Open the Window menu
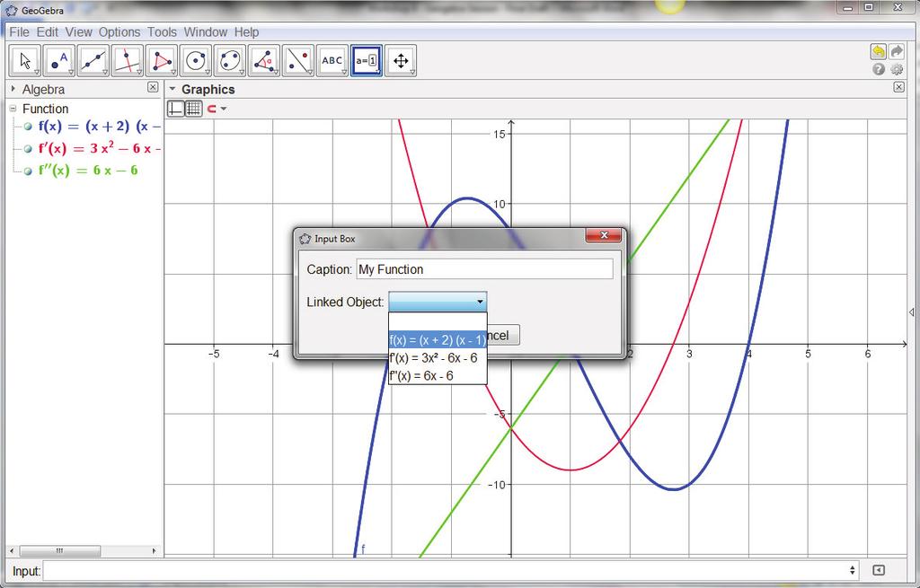This screenshot has width=920, height=588. (206, 31)
